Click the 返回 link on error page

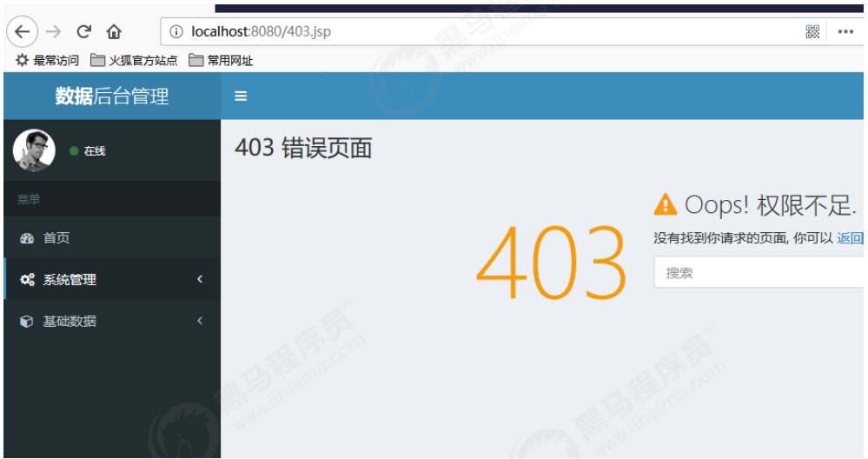pyautogui.click(x=850, y=238)
